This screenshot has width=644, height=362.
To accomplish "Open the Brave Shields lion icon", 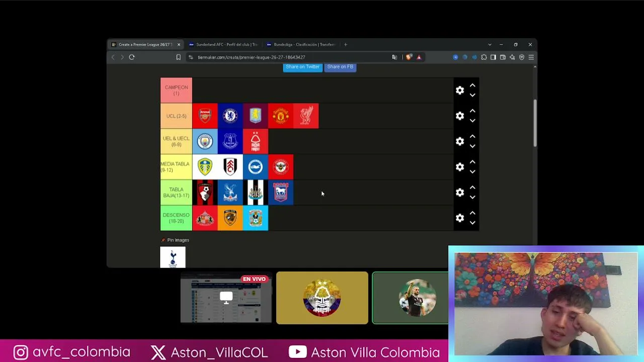I will tap(409, 57).
